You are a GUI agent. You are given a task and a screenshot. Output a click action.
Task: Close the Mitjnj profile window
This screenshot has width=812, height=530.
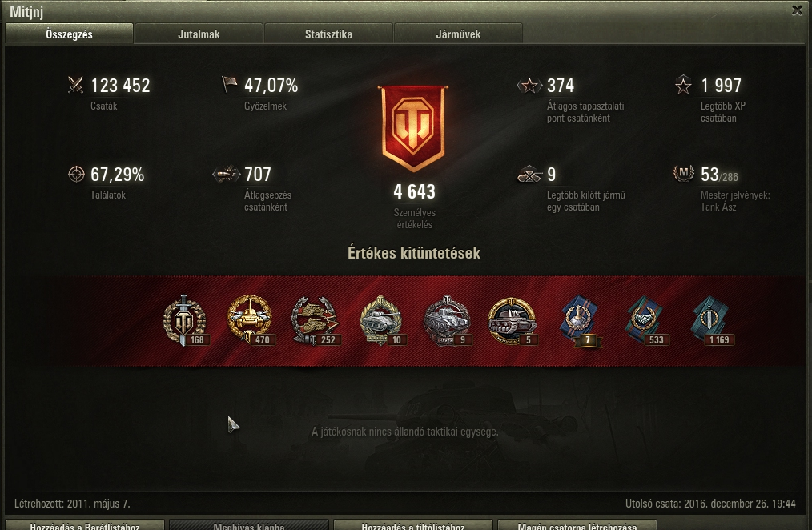click(797, 10)
